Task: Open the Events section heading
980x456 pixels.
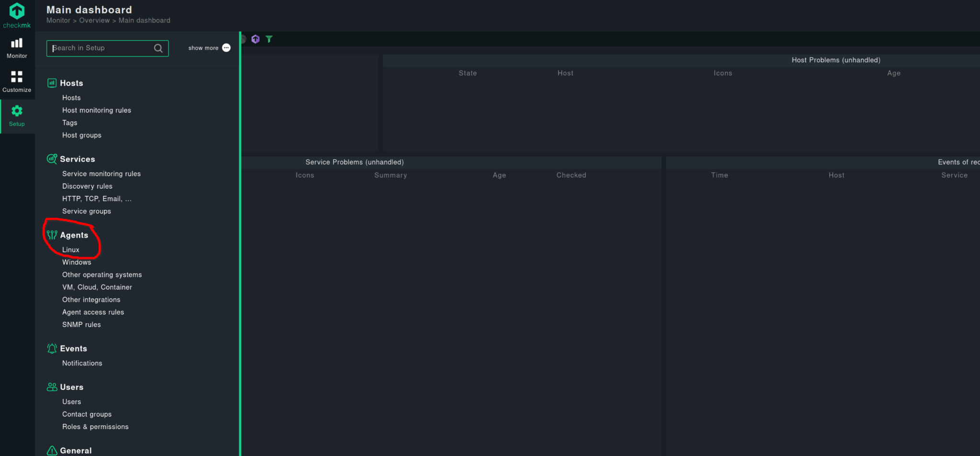Action: pyautogui.click(x=73, y=349)
